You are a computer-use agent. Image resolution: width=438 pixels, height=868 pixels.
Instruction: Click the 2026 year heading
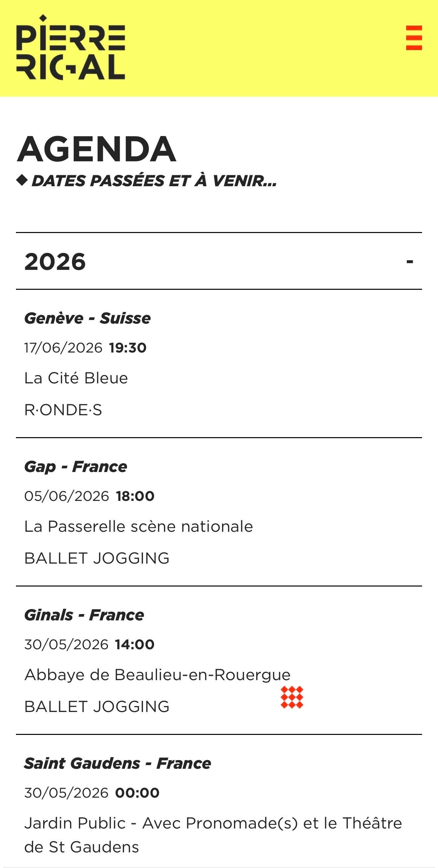(x=55, y=262)
